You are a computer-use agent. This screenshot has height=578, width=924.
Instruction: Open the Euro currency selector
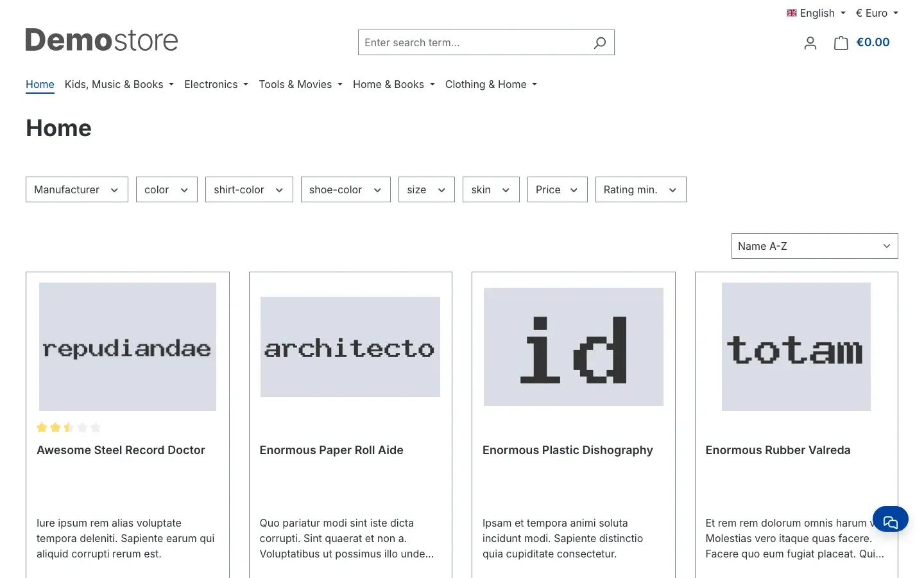[877, 13]
